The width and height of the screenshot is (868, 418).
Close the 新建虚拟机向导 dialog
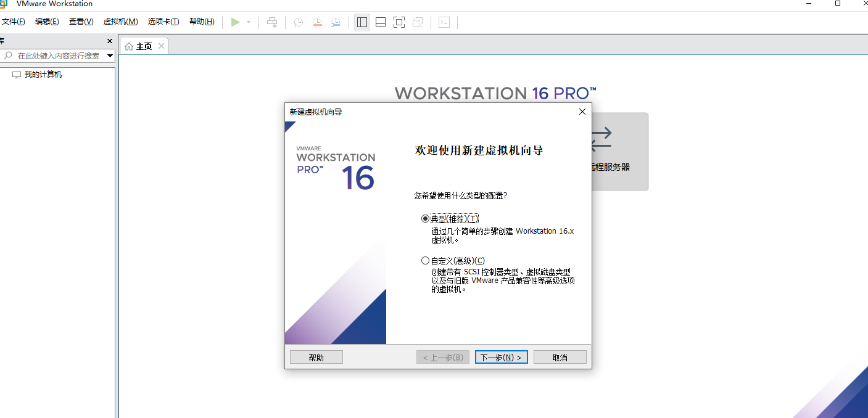(582, 112)
